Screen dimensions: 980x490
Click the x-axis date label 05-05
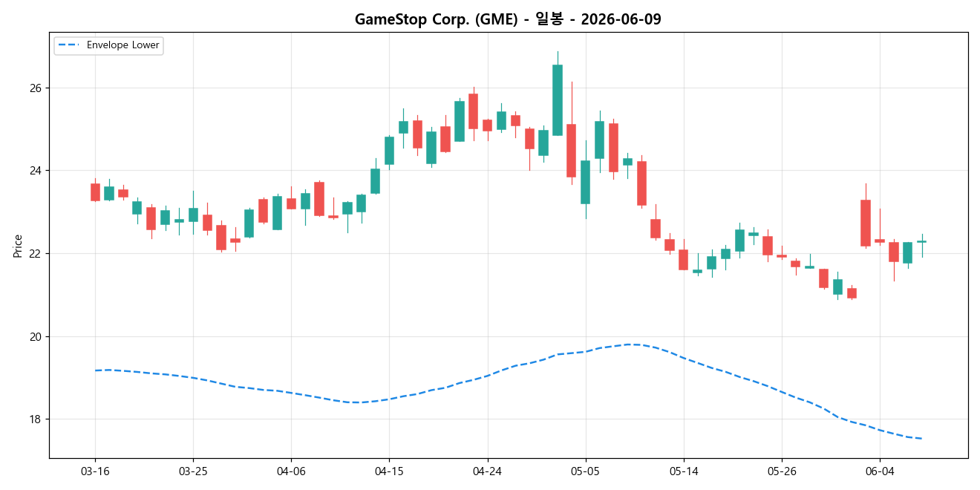[x=585, y=471]
